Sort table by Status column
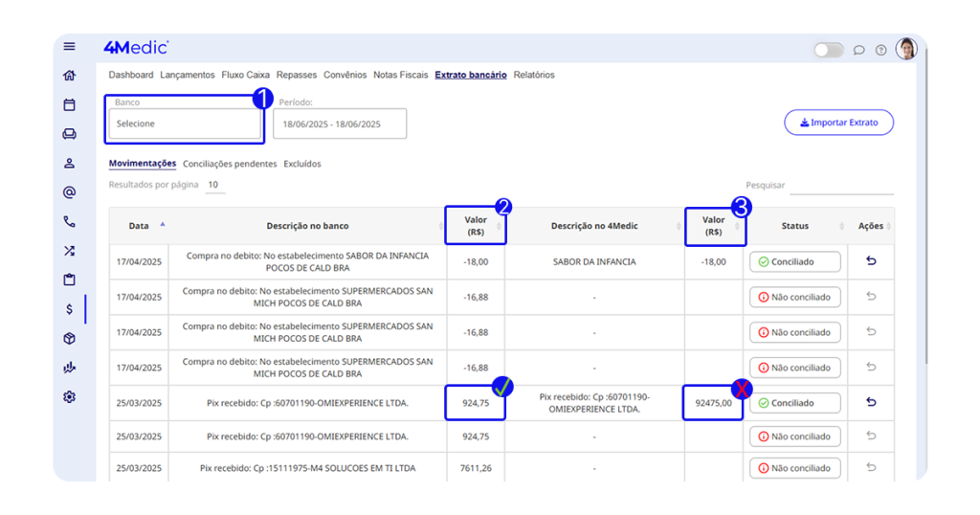The height and width of the screenshot is (515, 980). coord(795,226)
